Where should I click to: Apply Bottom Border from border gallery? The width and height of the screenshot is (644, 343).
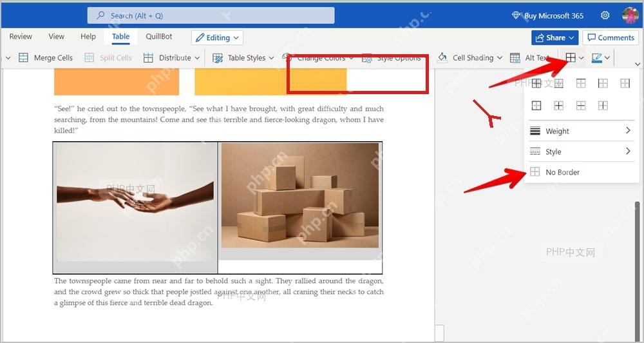558,83
